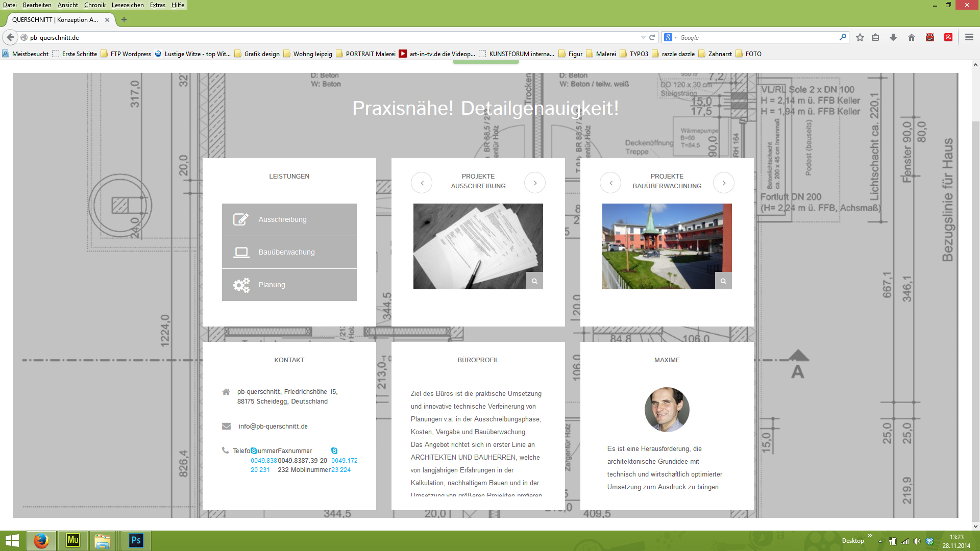Click the bookmark star icon in toolbar
This screenshot has width=980, height=551.
(x=860, y=37)
